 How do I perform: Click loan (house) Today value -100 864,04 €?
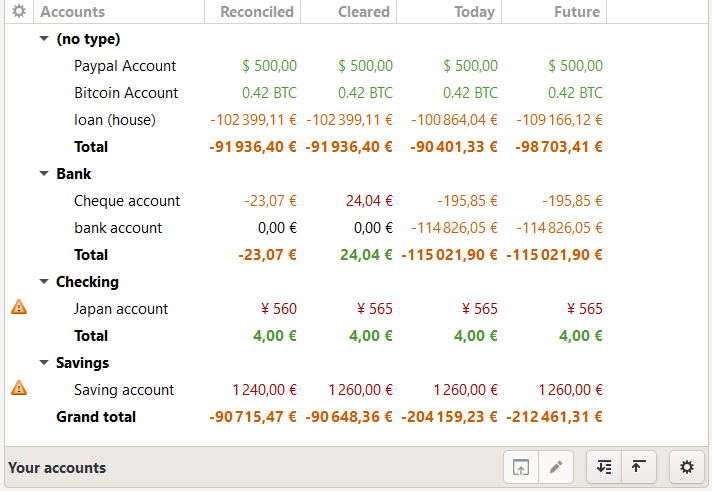pos(454,120)
